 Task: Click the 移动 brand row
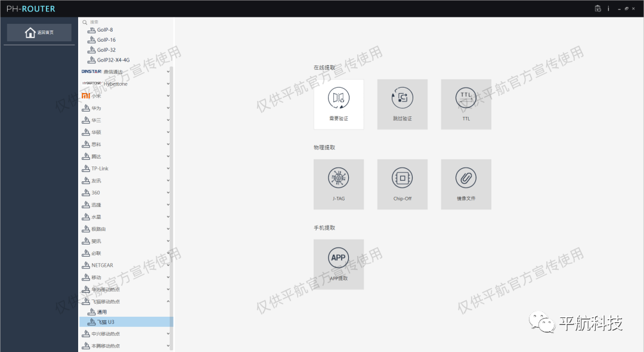126,277
